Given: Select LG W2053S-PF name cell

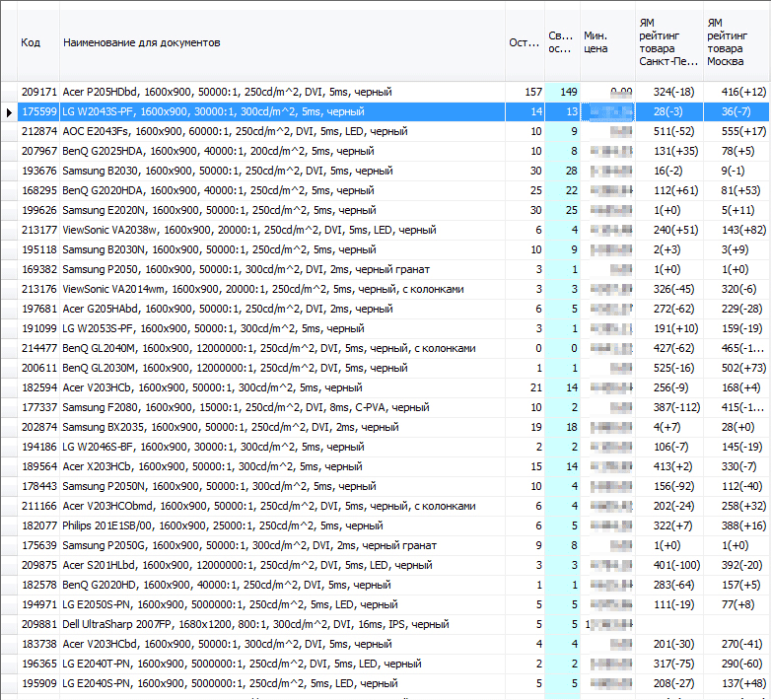Looking at the screenshot, I should click(x=282, y=328).
